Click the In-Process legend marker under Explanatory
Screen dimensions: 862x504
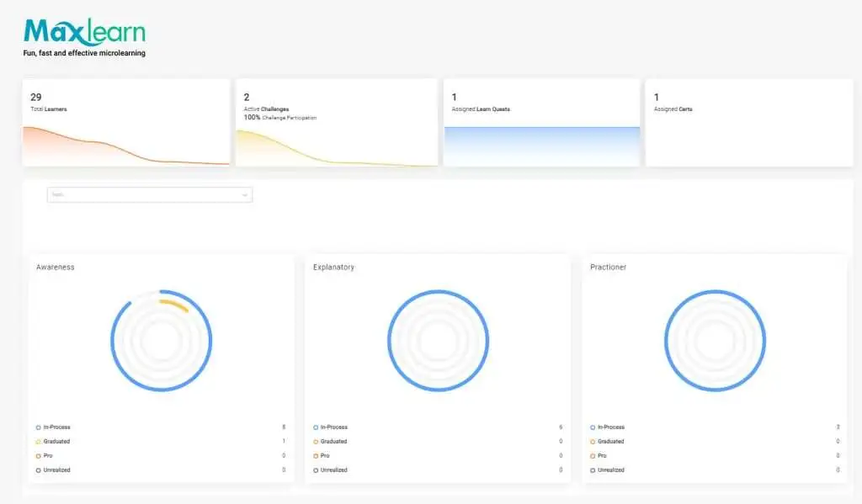(315, 427)
